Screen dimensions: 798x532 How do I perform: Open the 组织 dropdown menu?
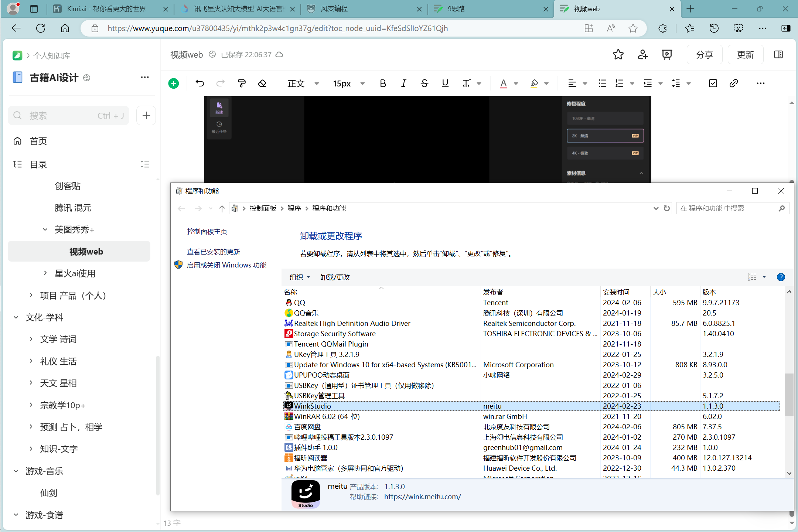pyautogui.click(x=300, y=277)
